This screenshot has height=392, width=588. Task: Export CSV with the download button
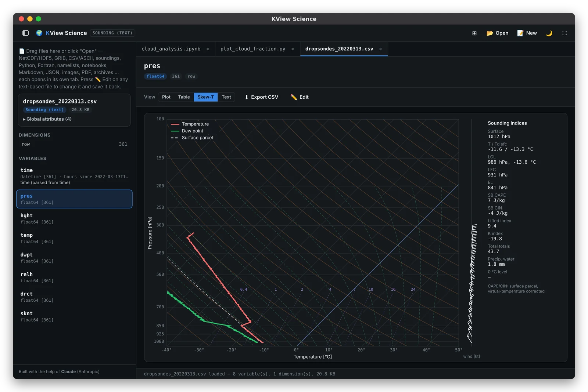point(261,97)
